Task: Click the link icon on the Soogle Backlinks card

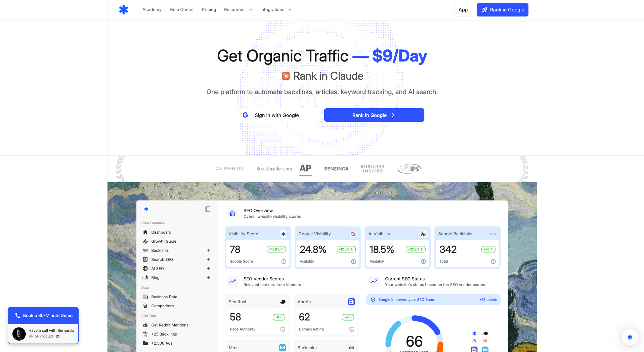Action: pos(492,233)
